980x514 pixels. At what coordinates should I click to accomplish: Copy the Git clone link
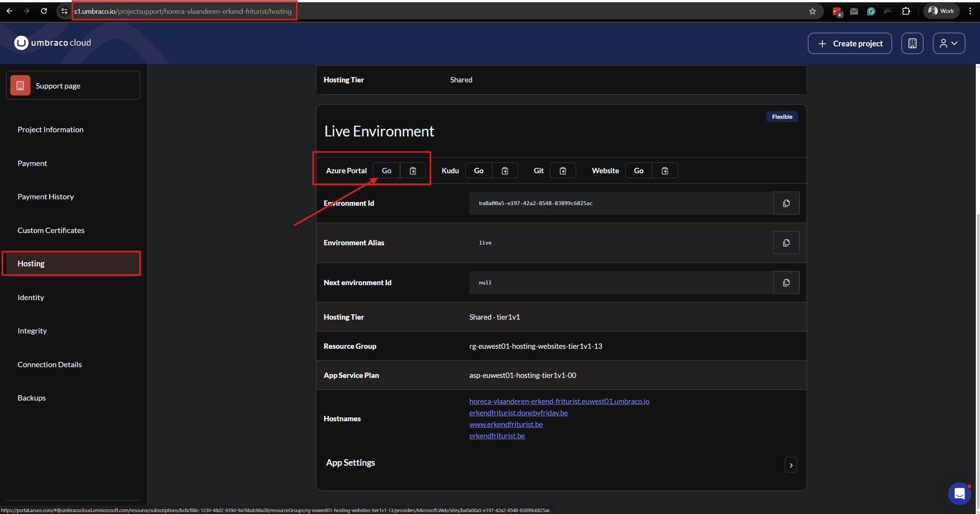pos(563,171)
